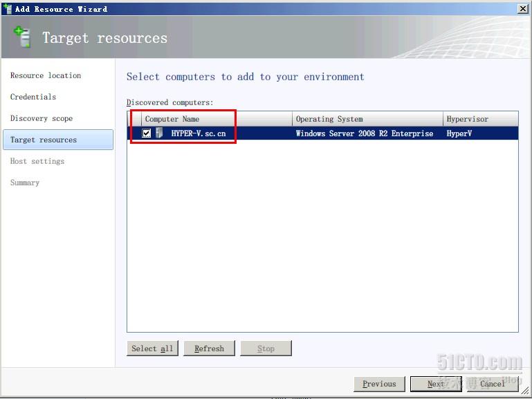The height and width of the screenshot is (399, 532).
Task: Go back with the Previous button
Action: pyautogui.click(x=379, y=384)
